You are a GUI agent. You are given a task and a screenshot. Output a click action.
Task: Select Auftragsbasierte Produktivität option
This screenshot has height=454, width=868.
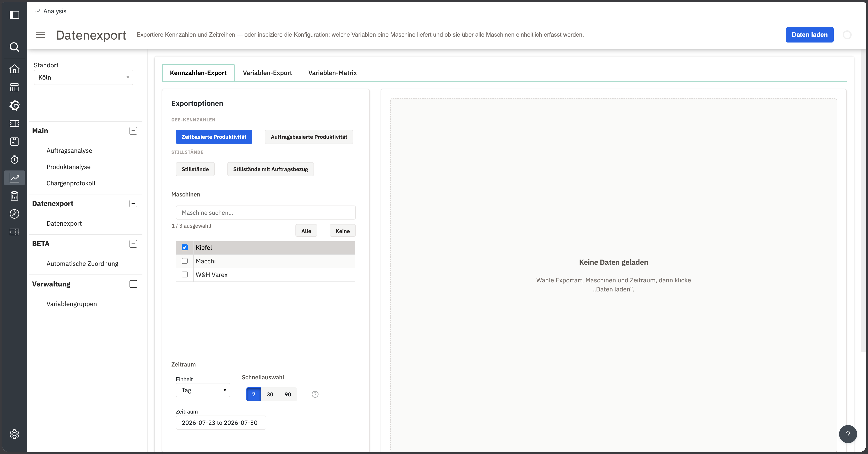click(309, 137)
